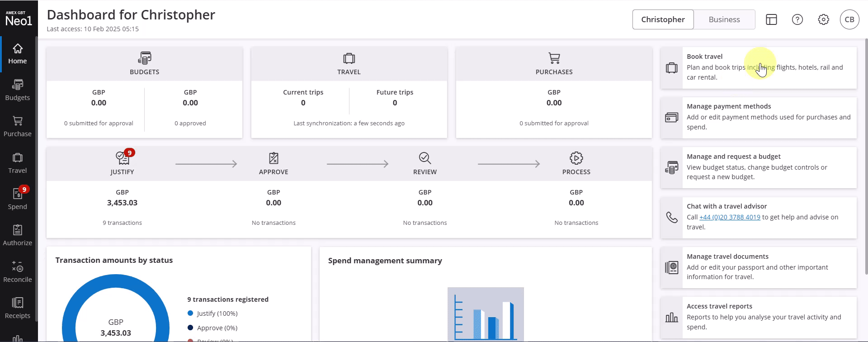Click the Process step gear icon
Viewport: 868px width, 342px height.
[576, 158]
